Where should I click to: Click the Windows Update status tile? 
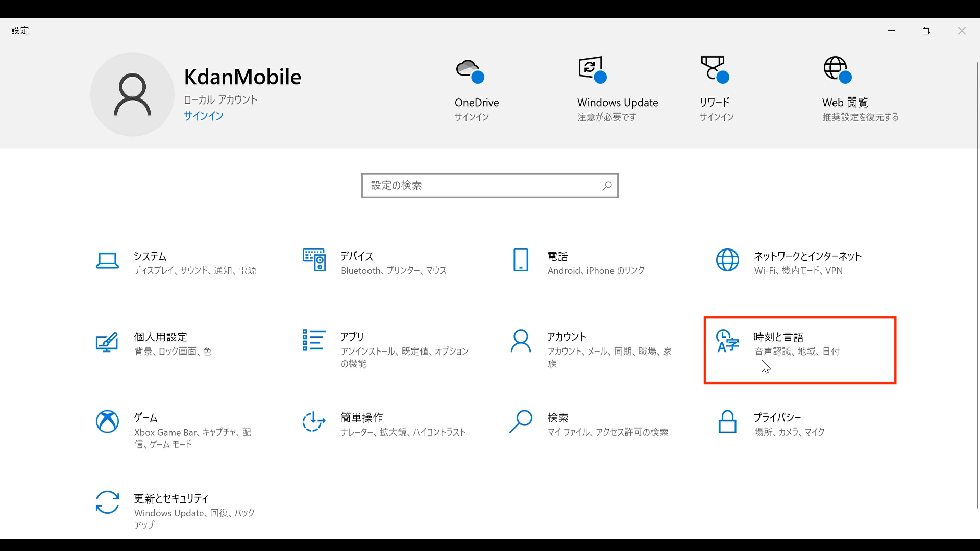[x=592, y=70]
